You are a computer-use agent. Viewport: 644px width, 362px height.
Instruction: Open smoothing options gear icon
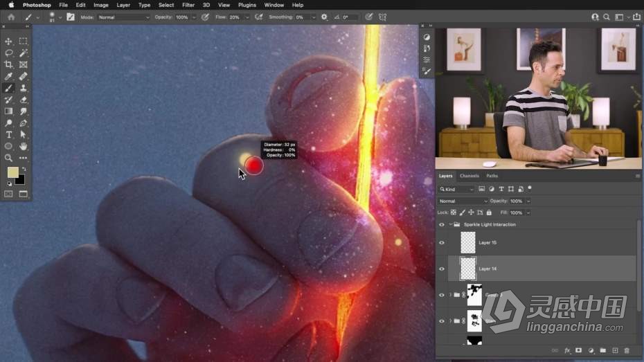(x=324, y=17)
